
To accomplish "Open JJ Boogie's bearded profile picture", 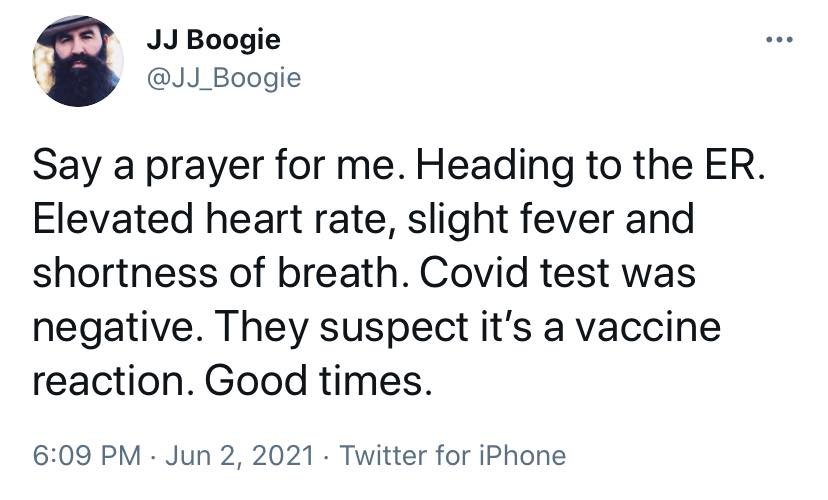I will coord(78,60).
